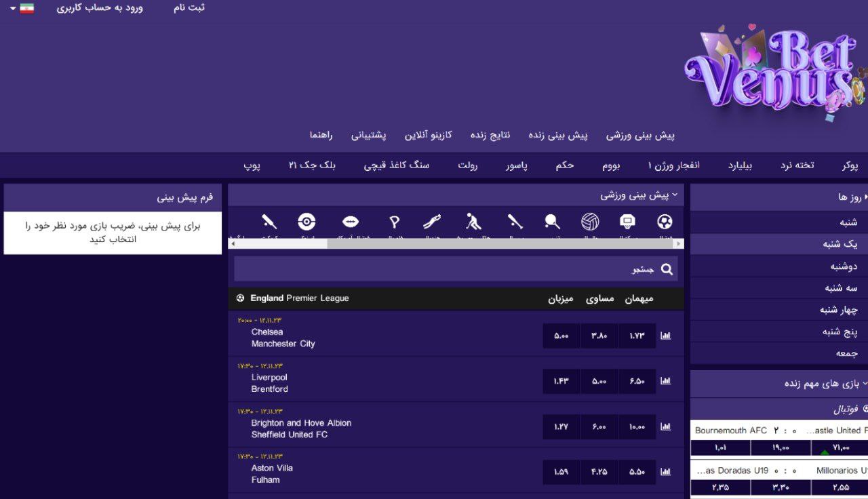Viewport: 868px width, 499px height.
Task: Select the volleyball sport icon
Action: [x=590, y=222]
